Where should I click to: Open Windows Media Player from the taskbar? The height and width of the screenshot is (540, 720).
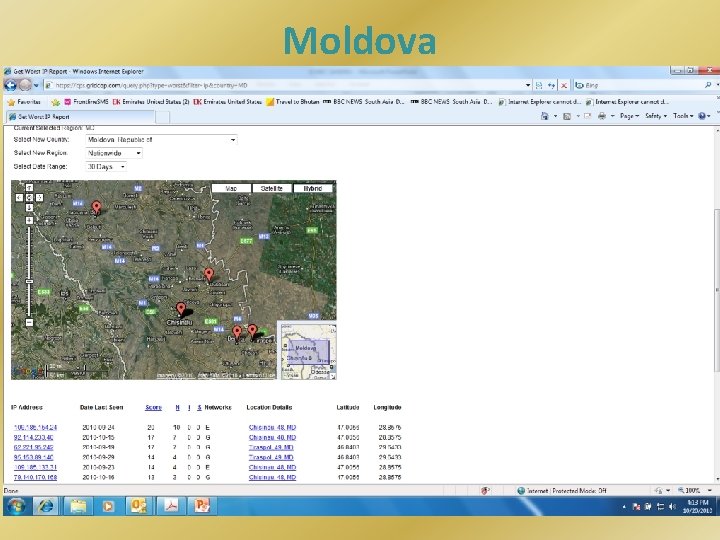pos(108,506)
